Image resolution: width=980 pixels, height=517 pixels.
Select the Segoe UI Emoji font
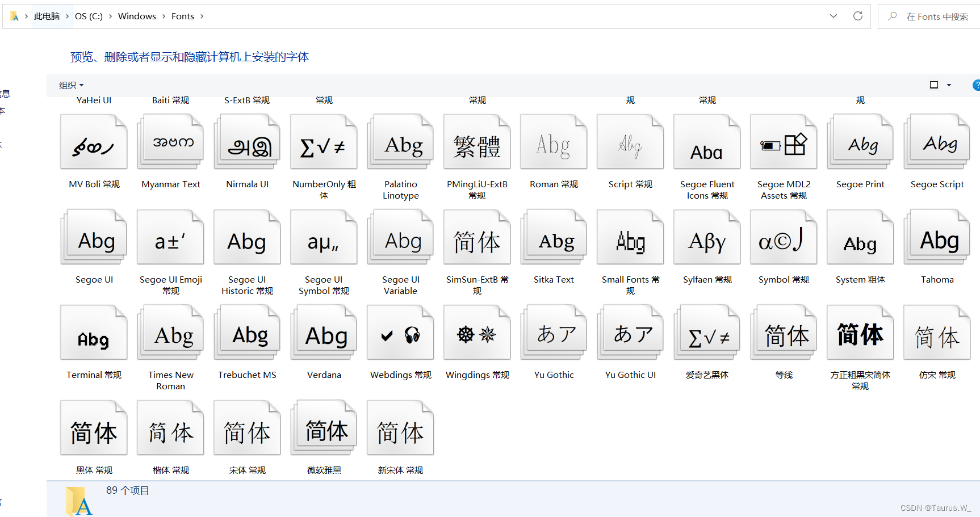click(170, 237)
